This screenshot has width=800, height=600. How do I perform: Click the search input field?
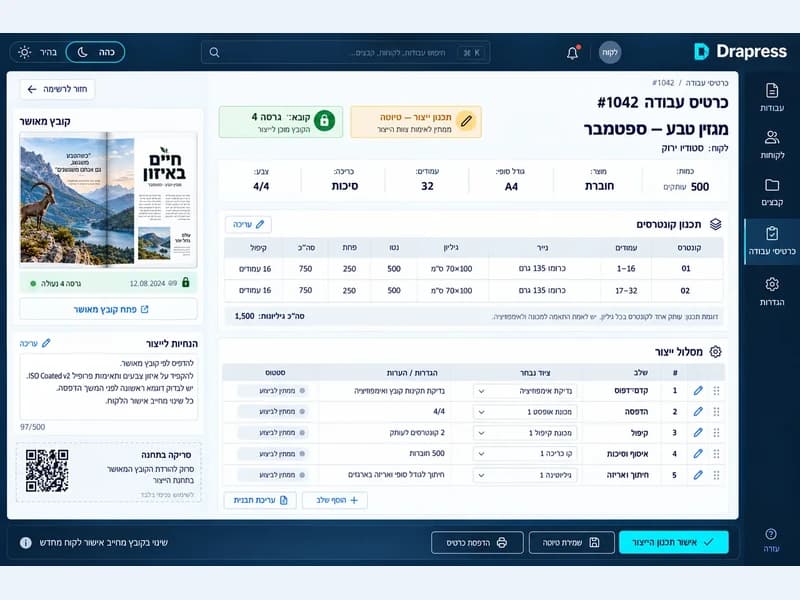point(345,53)
